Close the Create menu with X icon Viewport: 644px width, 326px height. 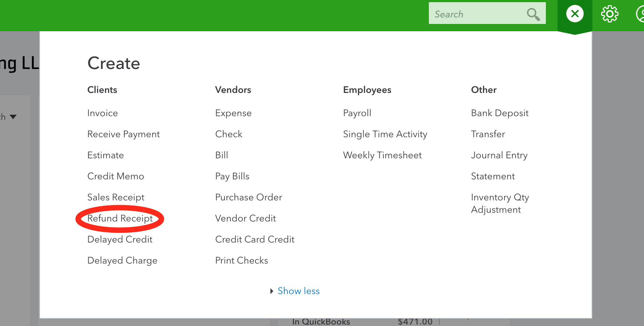click(575, 14)
